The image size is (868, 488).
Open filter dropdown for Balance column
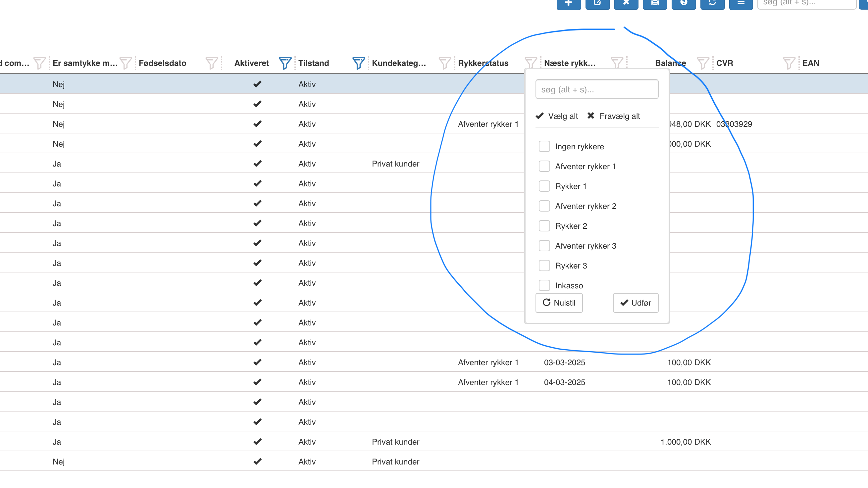702,63
